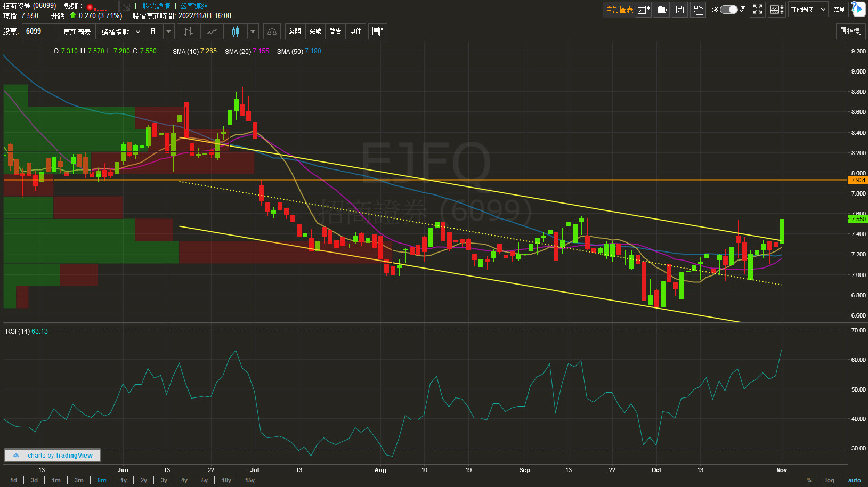This screenshot has height=487, width=868.
Task: Click the chart pane collapse icon
Action: click(x=777, y=10)
